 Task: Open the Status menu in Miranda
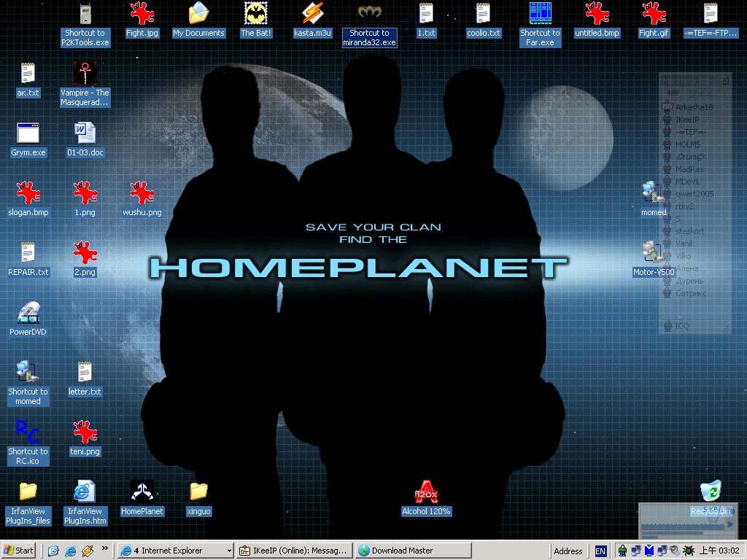click(700, 93)
